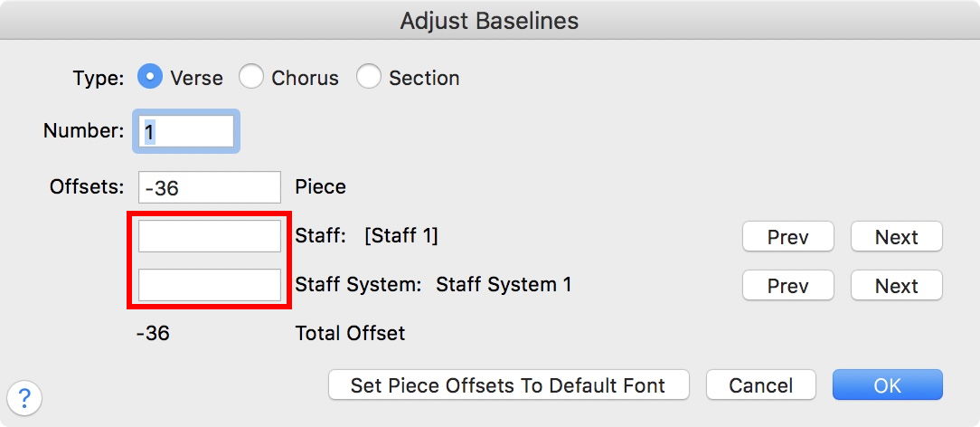Cancel the Adjust Baselines dialog
The image size is (980, 427).
(x=760, y=385)
